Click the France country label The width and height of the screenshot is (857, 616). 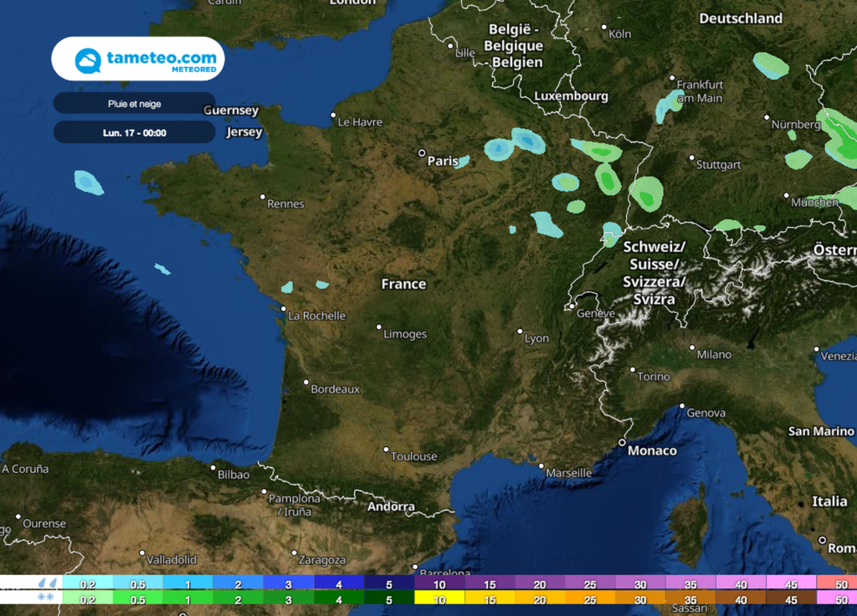tap(403, 285)
